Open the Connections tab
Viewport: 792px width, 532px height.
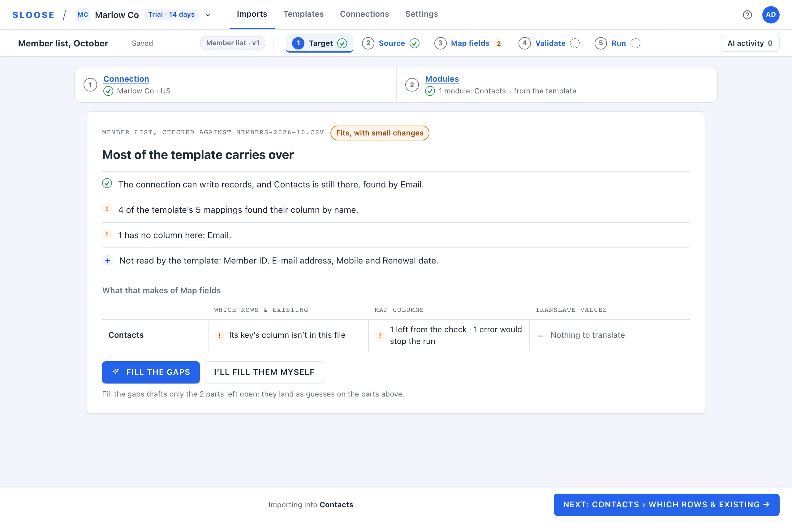(x=364, y=14)
